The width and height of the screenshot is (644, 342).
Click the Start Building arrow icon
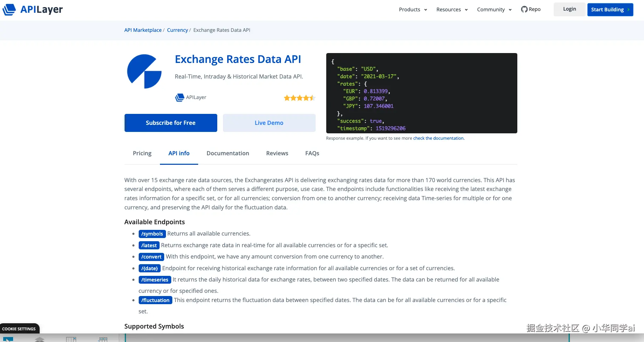point(628,10)
